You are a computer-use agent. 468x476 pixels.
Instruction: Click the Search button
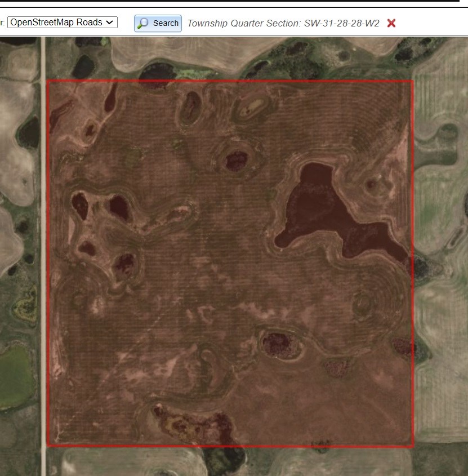point(158,23)
